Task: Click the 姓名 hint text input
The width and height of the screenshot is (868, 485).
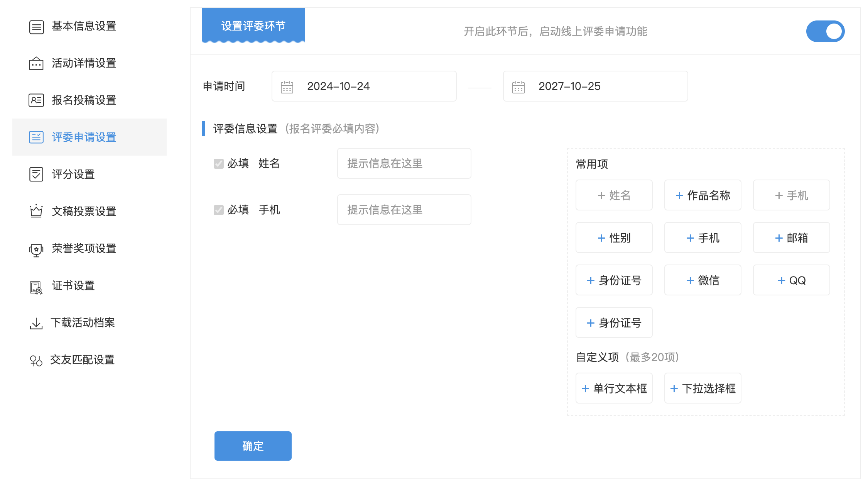Action: click(x=404, y=164)
